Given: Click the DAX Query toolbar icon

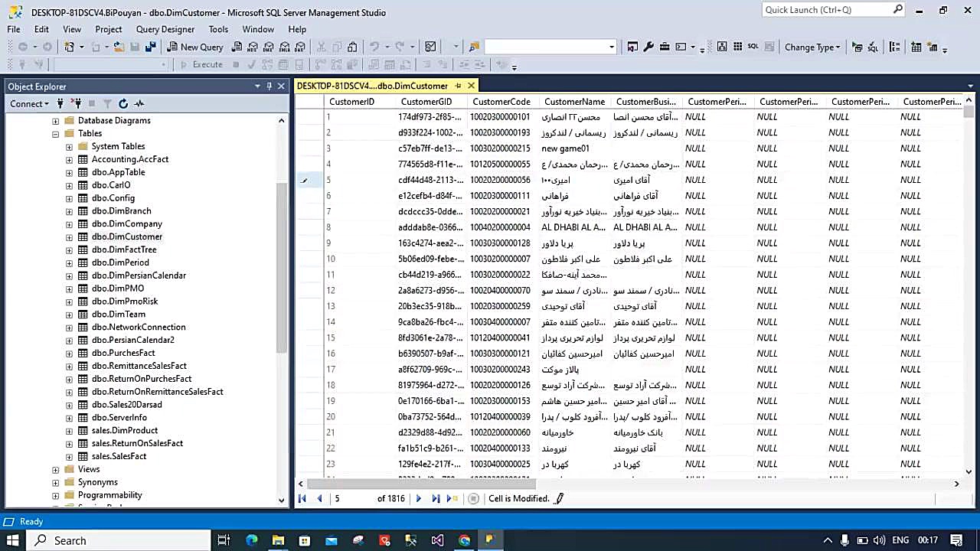Looking at the screenshot, I should click(x=300, y=47).
